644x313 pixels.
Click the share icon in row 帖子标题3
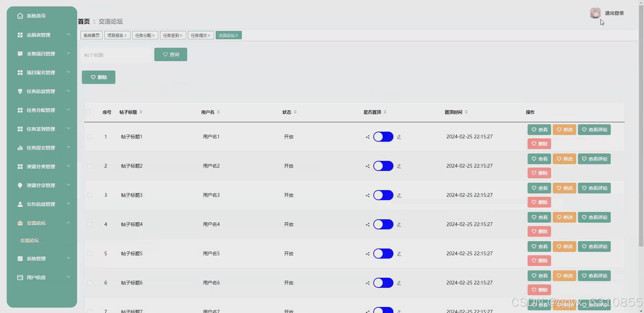(368, 195)
